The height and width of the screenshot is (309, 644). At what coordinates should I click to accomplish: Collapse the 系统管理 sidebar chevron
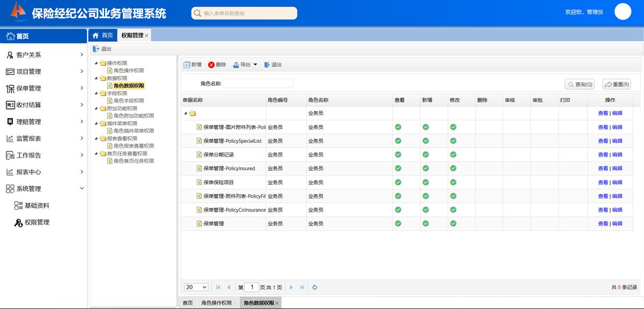(x=82, y=189)
